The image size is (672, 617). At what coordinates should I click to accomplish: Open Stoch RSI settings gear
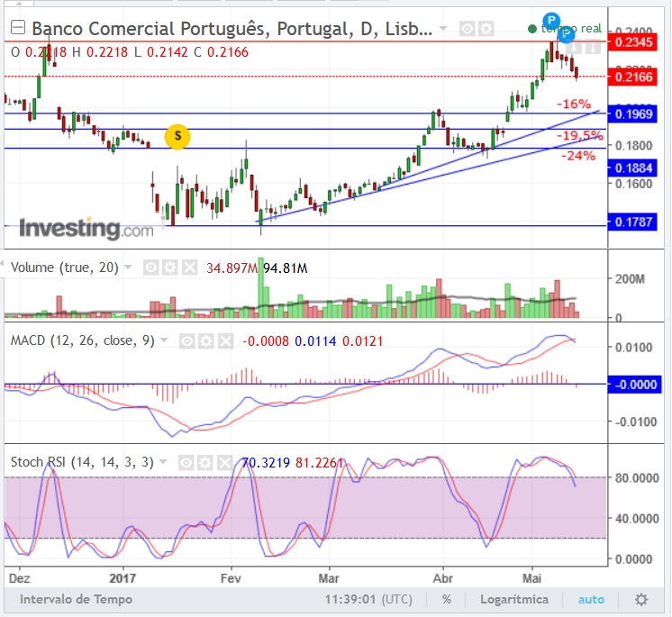coord(205,463)
